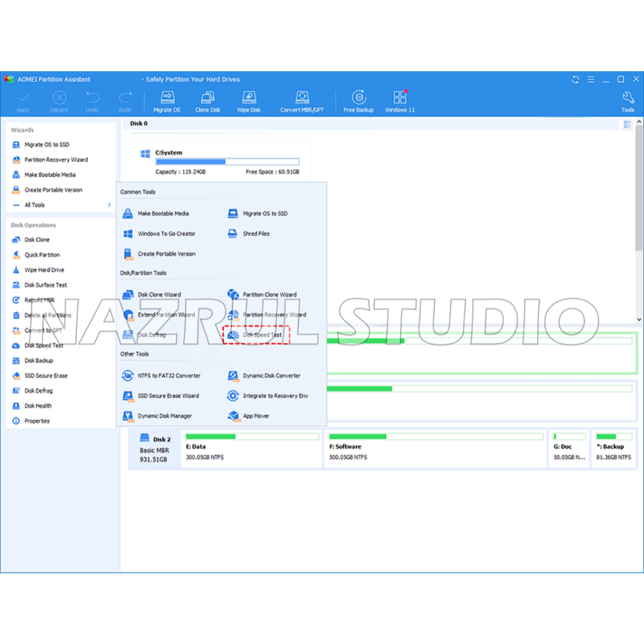The width and height of the screenshot is (644, 644).
Task: Expand the All Tools submenu arrow
Action: (x=109, y=205)
